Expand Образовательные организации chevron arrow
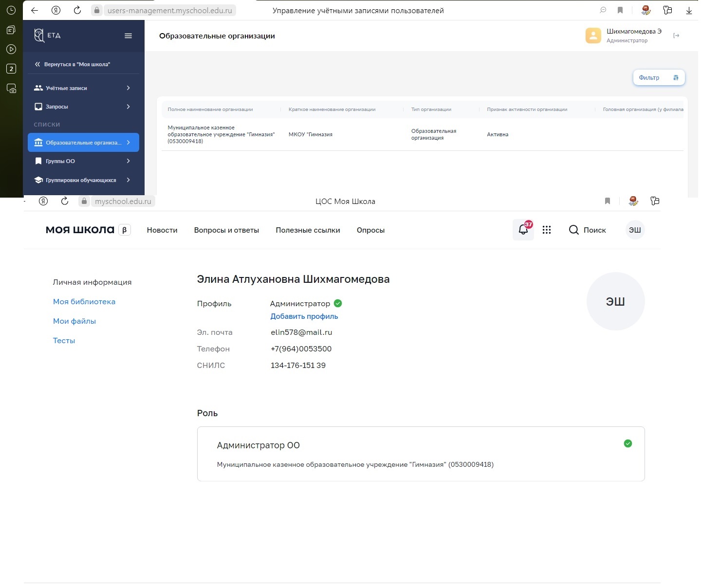The height and width of the screenshot is (588, 701). (x=129, y=143)
